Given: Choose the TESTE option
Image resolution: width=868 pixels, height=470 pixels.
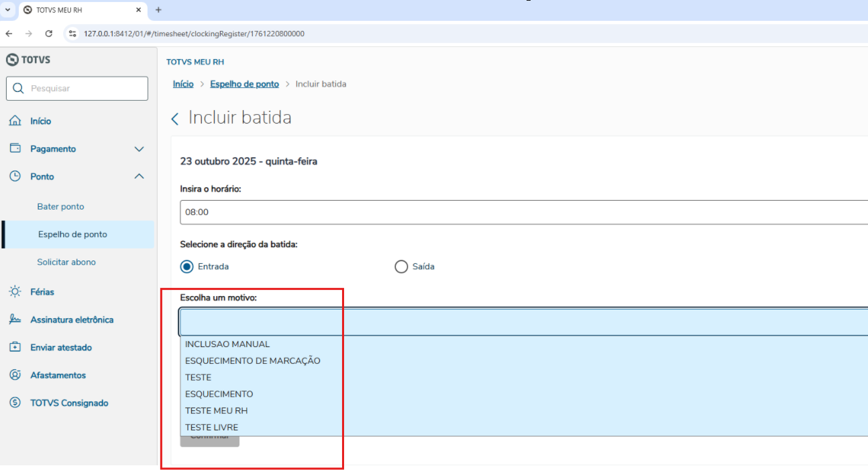Looking at the screenshot, I should (x=524, y=377).
